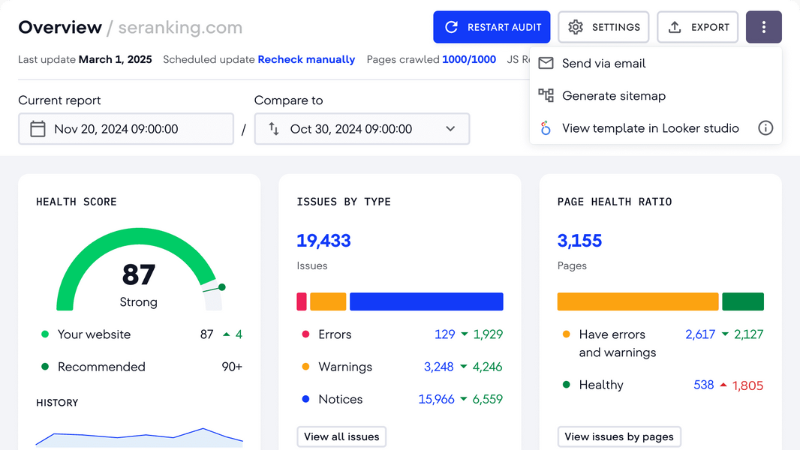Click the View all issues button

coord(341,437)
